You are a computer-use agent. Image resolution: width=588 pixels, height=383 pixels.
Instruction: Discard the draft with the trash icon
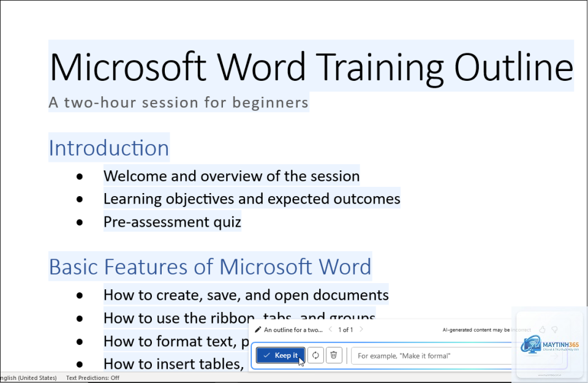[x=334, y=355]
